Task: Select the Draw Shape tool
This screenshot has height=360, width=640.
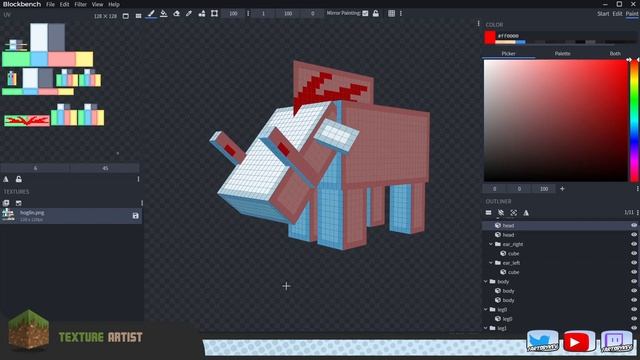Action: click(202, 13)
